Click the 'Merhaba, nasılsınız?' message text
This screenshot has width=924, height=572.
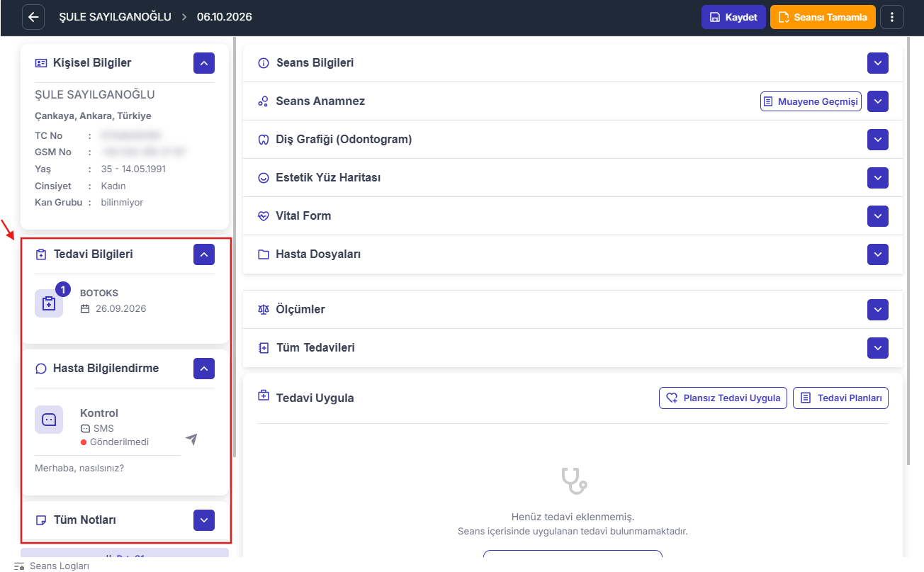point(79,469)
